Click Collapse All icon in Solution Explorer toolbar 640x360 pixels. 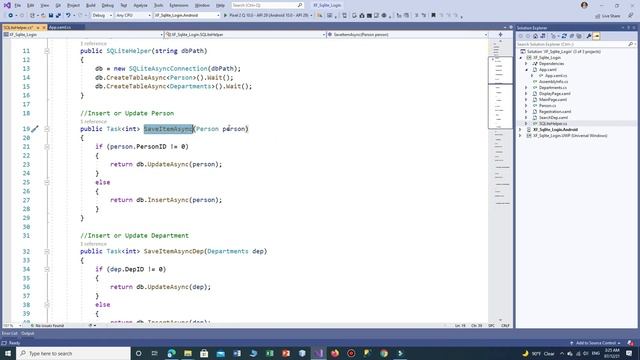(x=571, y=36)
